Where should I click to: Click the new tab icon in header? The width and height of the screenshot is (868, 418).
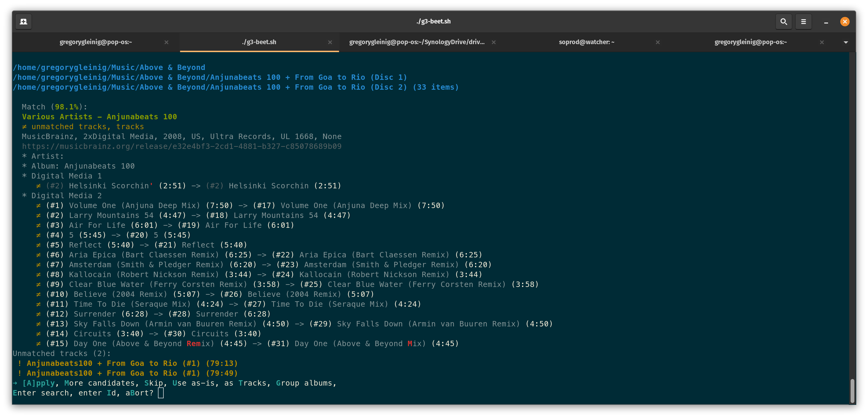pos(24,22)
